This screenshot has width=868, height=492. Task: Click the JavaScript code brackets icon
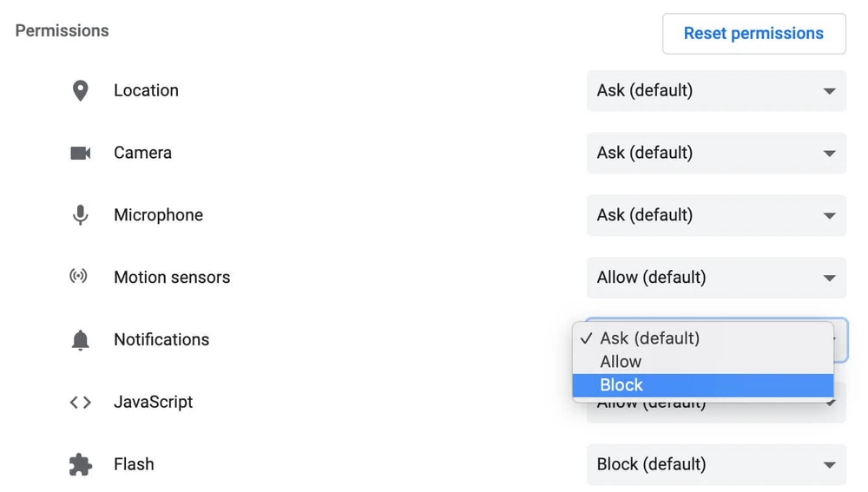click(x=80, y=403)
